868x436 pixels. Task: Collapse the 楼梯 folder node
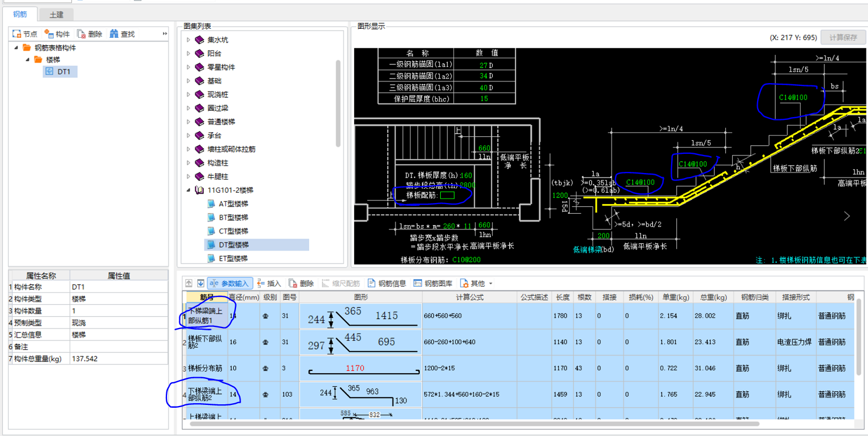click(27, 59)
